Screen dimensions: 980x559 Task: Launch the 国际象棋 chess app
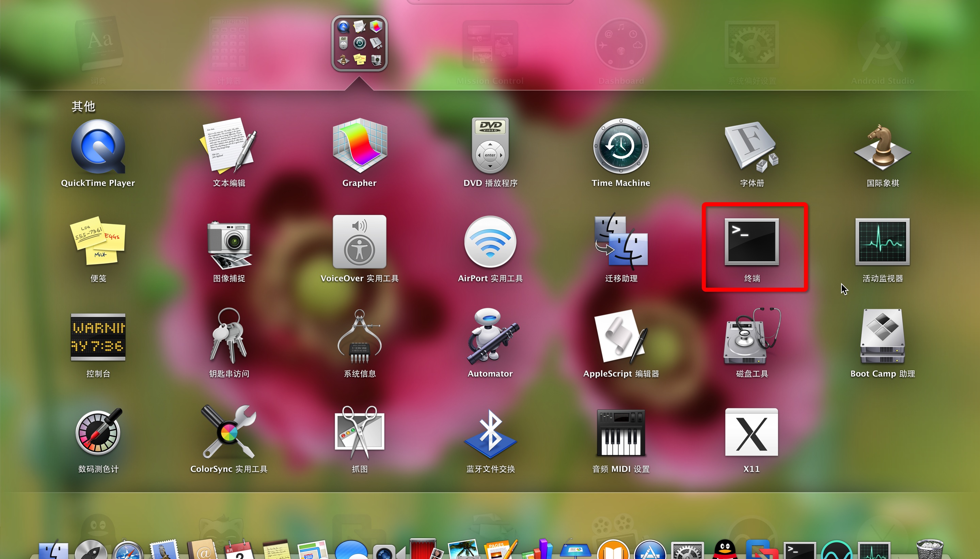point(883,147)
